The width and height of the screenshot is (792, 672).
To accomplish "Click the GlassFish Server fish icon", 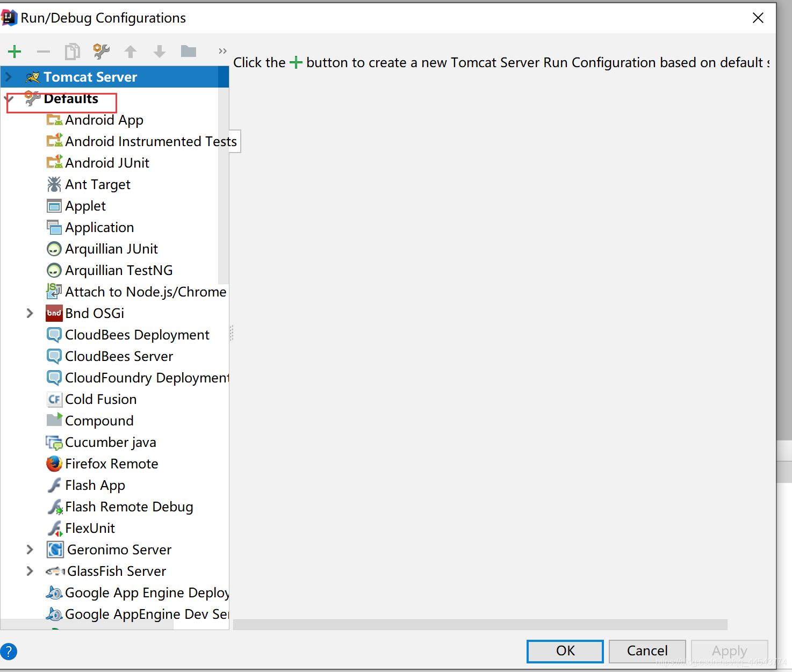I will [x=55, y=571].
